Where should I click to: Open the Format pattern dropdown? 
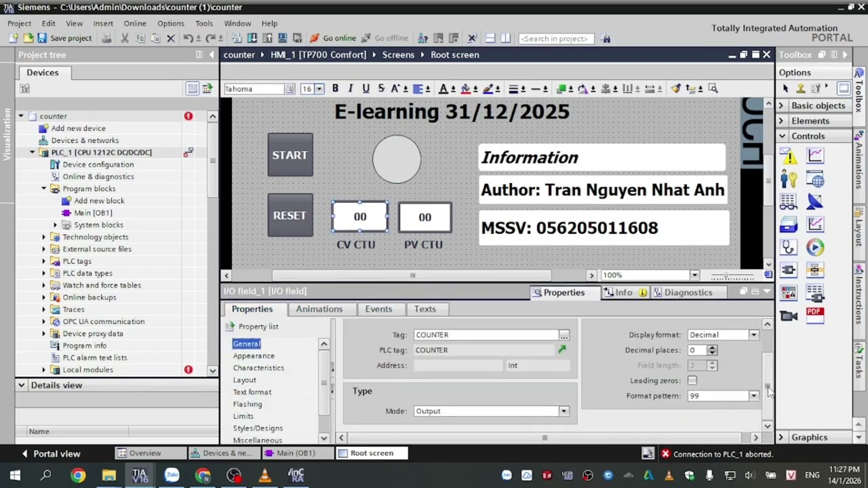(753, 396)
